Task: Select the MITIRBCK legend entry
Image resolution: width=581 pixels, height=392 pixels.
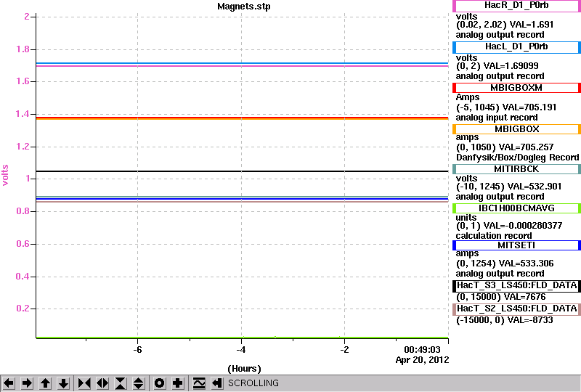Action: [516, 169]
